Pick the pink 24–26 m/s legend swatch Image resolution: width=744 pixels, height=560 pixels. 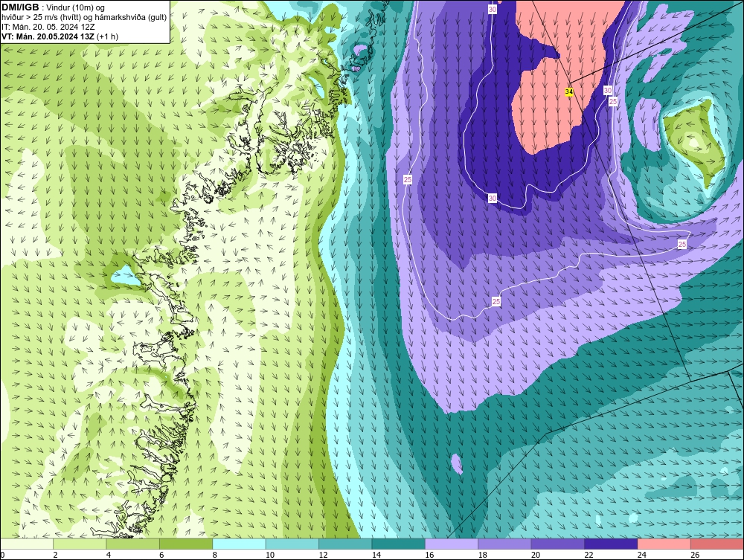click(x=664, y=544)
